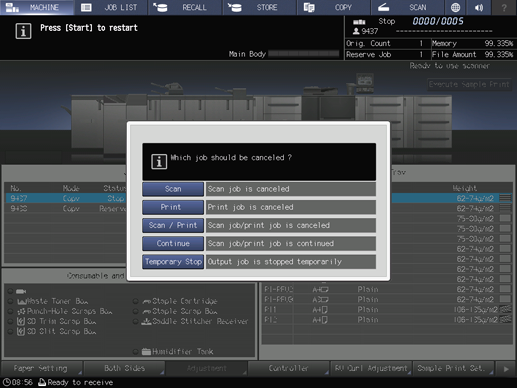The image size is (517, 388).
Task: Click the Memory 99.335% value
Action: click(x=499, y=43)
